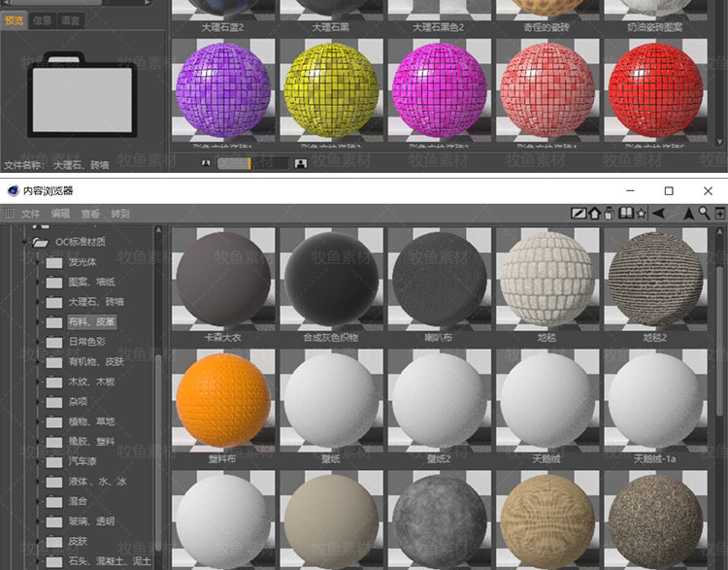The image size is (728, 570).
Task: Click the folder icon beside 玻璃、透明
Action: click(x=54, y=522)
